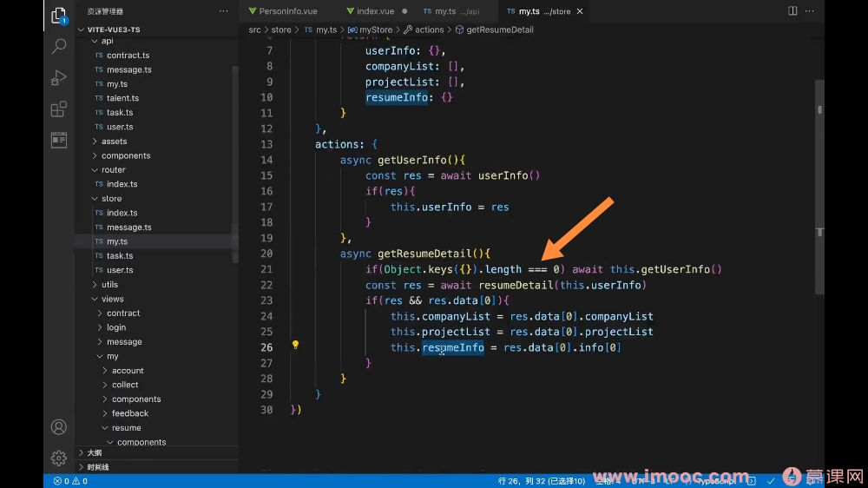Show errors and warnings in status bar
Viewport: 868px width, 488px height.
(70, 481)
